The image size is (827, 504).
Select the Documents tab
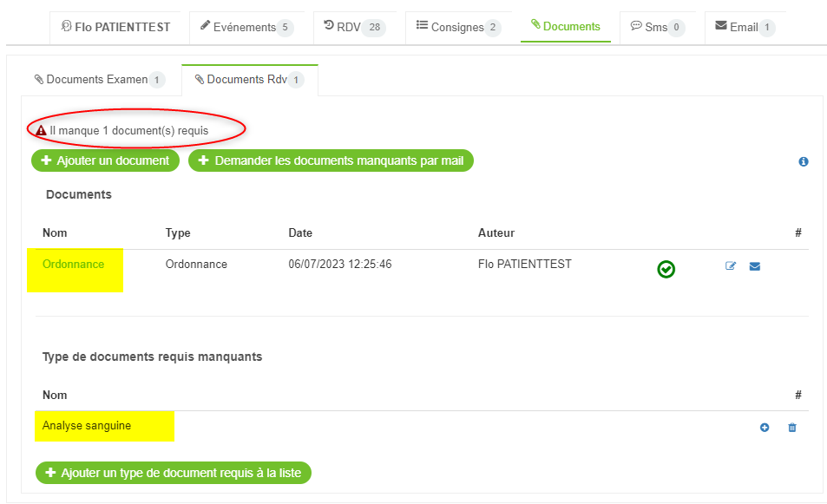565,27
